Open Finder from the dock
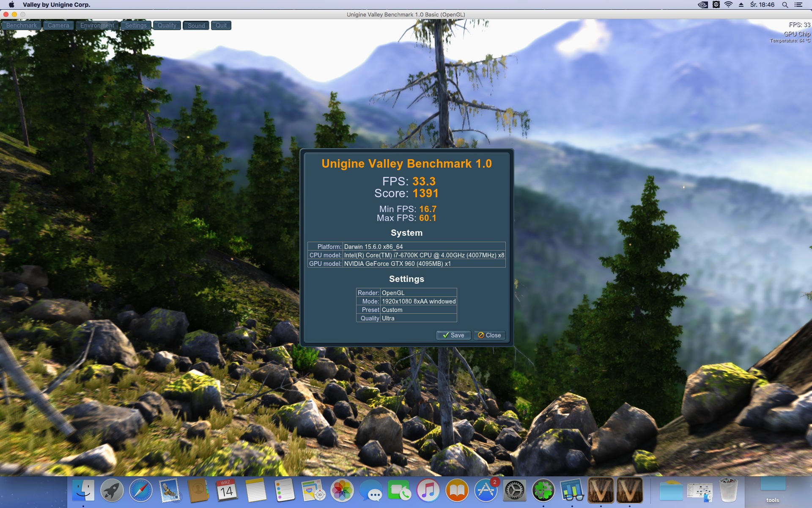This screenshot has height=508, width=812. (83, 491)
